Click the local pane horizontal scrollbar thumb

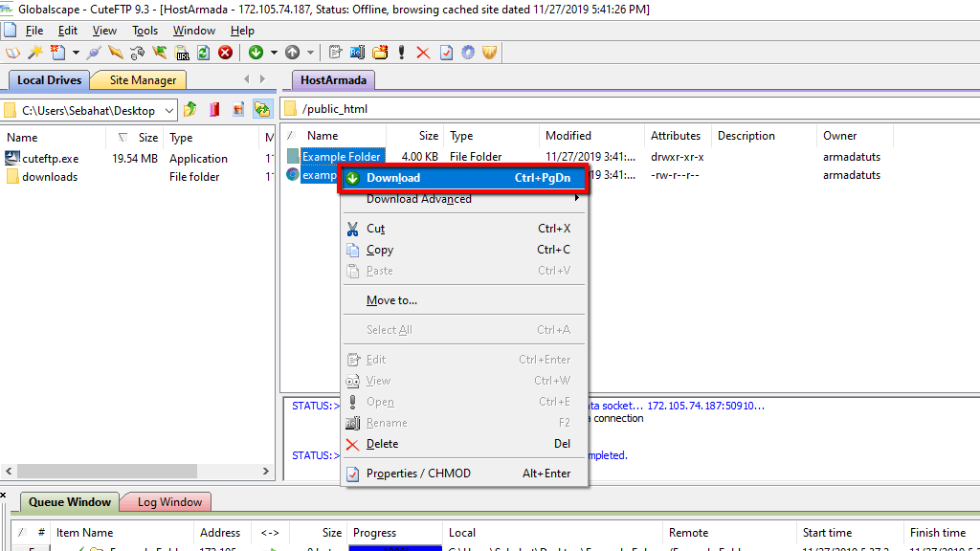click(107, 471)
